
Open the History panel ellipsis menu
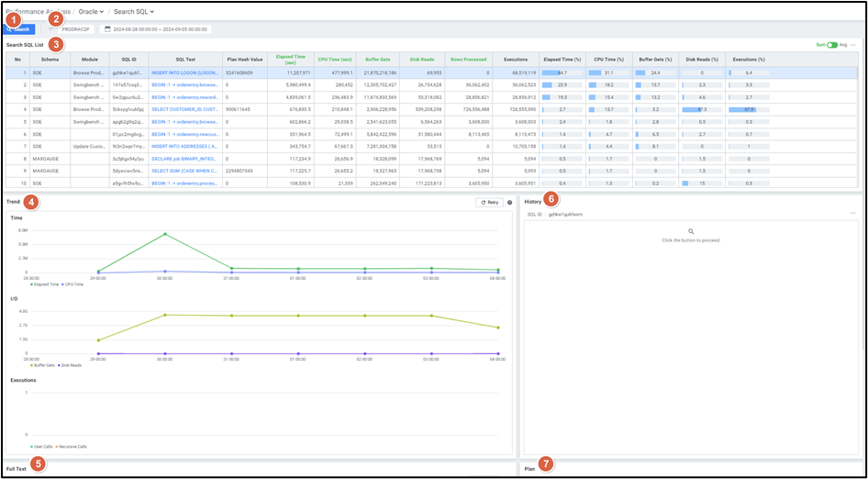(x=853, y=214)
